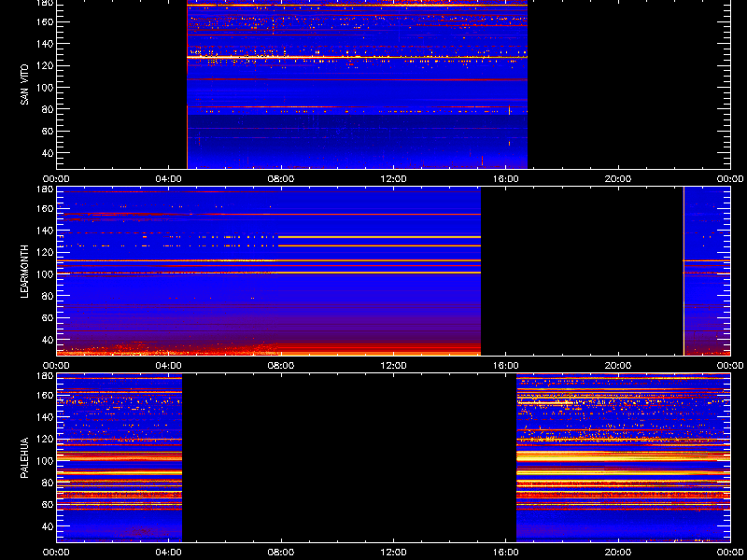
Task: Select the 100 tick label on Palehua axis
Action: [x=45, y=461]
